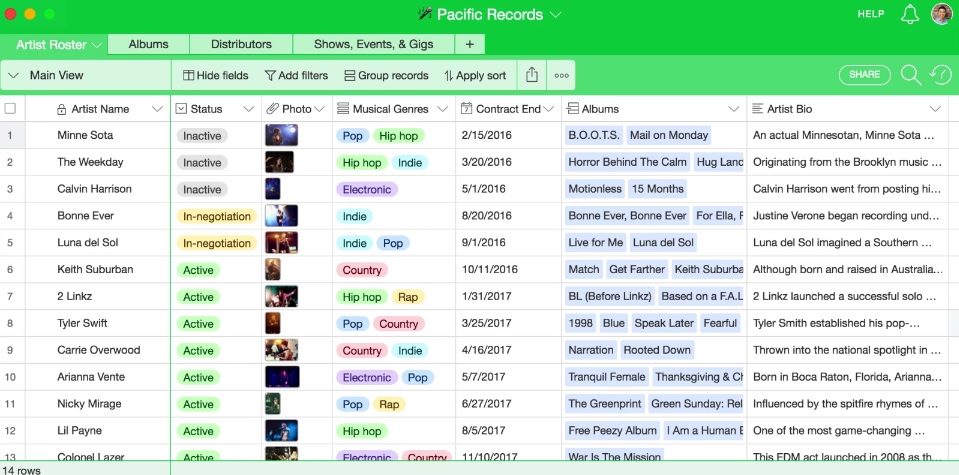This screenshot has width=959, height=475.
Task: Click the notifications bell icon
Action: (909, 14)
